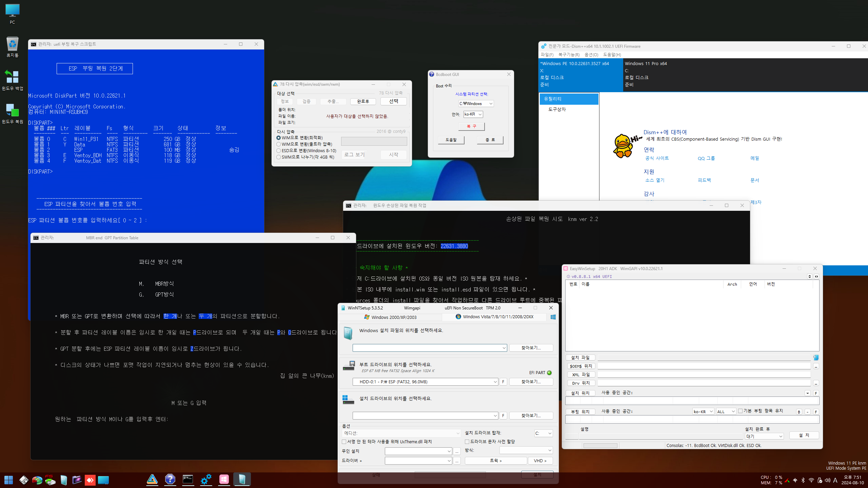Switch to the command prompt taskbar app

[188, 479]
